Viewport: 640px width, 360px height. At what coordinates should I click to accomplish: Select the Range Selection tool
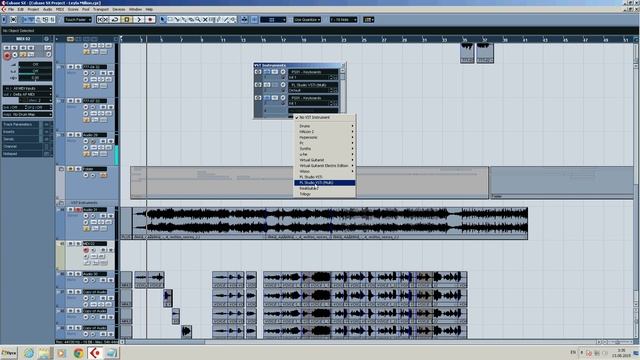[x=170, y=20]
